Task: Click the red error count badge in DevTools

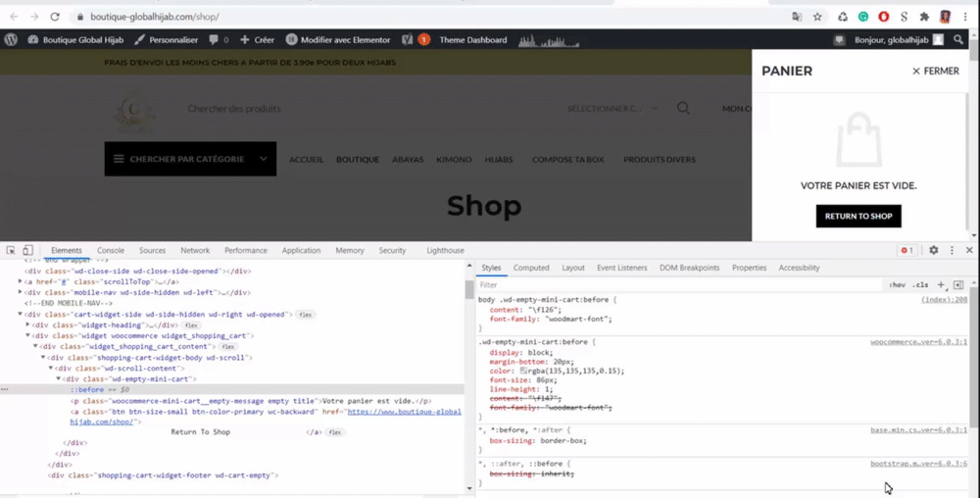Action: point(906,251)
